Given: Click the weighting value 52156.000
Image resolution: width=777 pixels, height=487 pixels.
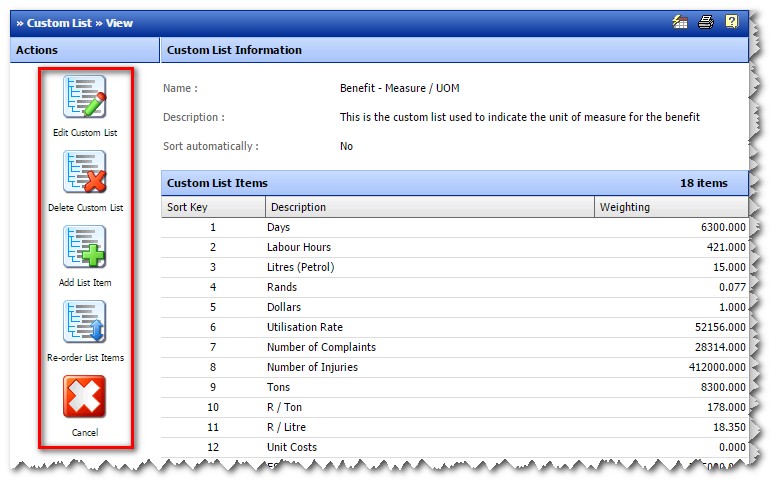Looking at the screenshot, I should click(720, 327).
